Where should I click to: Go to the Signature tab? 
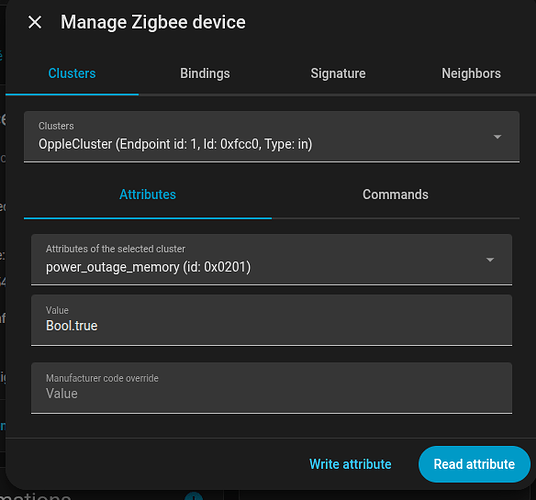tap(338, 73)
